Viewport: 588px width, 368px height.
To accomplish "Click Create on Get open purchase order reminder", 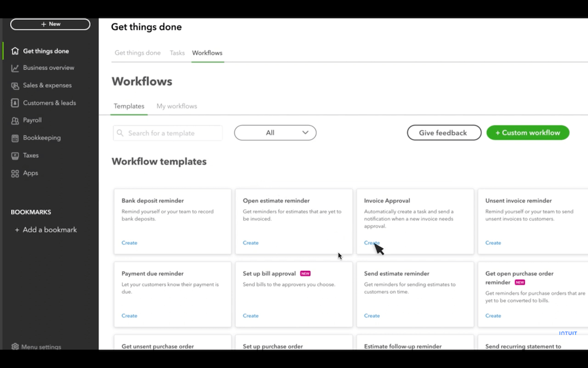I will (493, 316).
